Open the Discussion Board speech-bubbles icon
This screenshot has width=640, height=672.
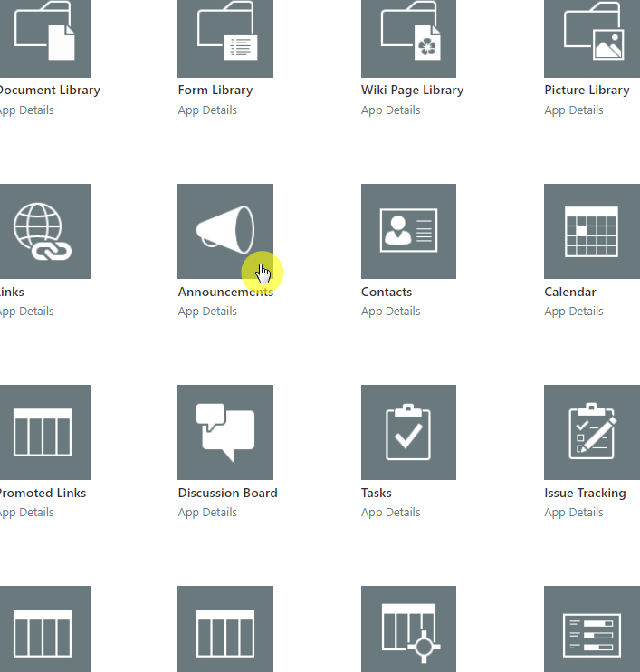(225, 432)
